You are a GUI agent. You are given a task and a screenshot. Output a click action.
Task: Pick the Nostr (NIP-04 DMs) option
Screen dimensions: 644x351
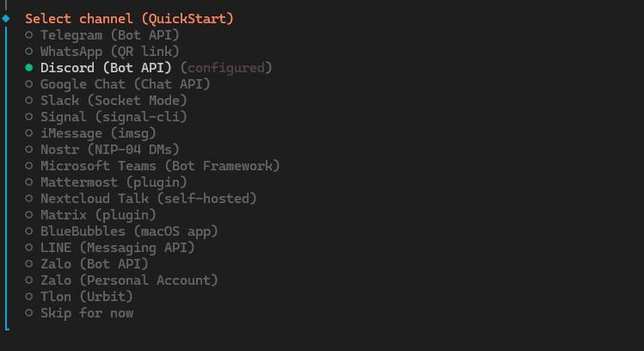(109, 150)
